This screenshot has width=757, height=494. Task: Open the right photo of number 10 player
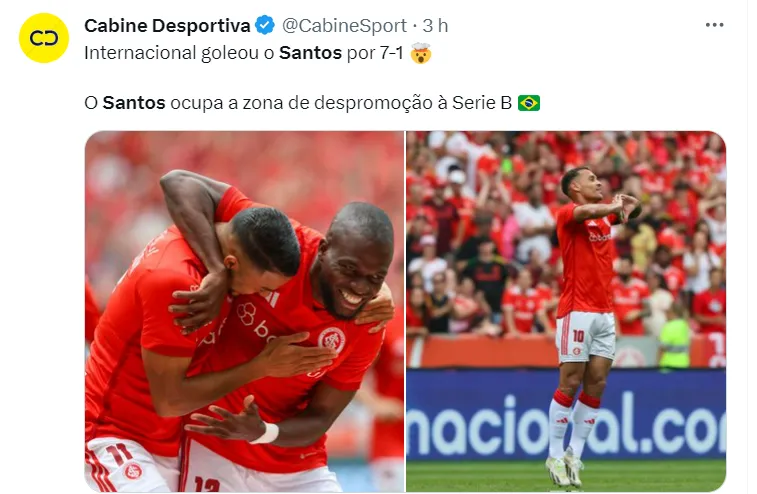tap(566, 311)
